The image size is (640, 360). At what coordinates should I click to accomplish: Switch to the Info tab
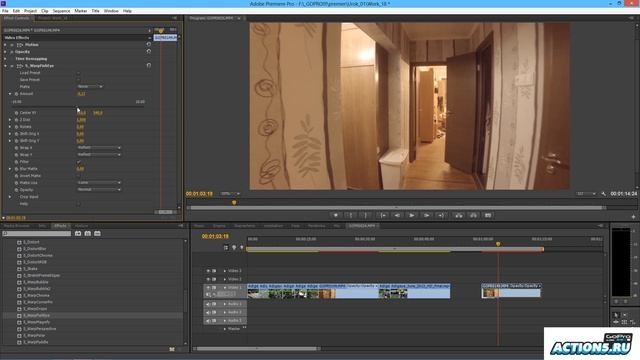pyautogui.click(x=42, y=226)
